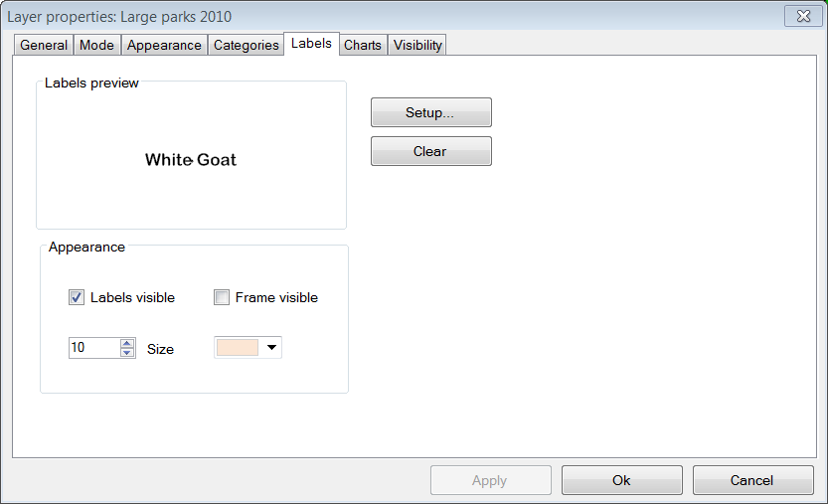
Task: Increase label size with up arrow
Action: pyautogui.click(x=127, y=343)
